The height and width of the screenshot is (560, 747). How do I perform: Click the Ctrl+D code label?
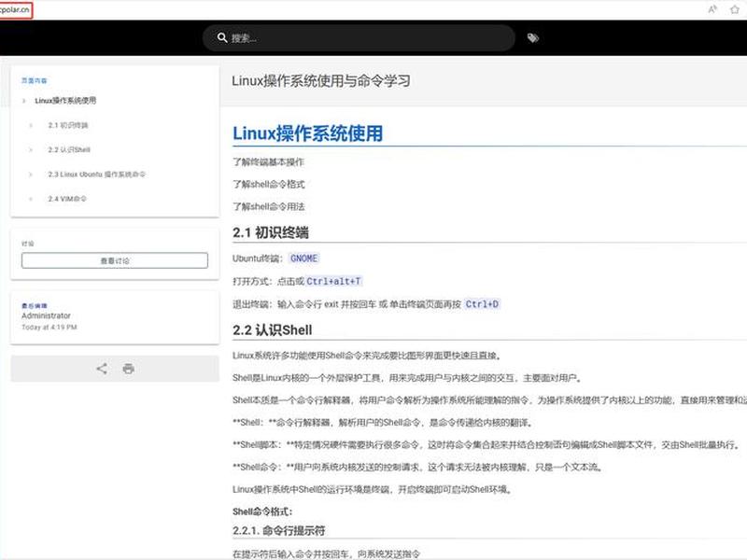coord(482,304)
